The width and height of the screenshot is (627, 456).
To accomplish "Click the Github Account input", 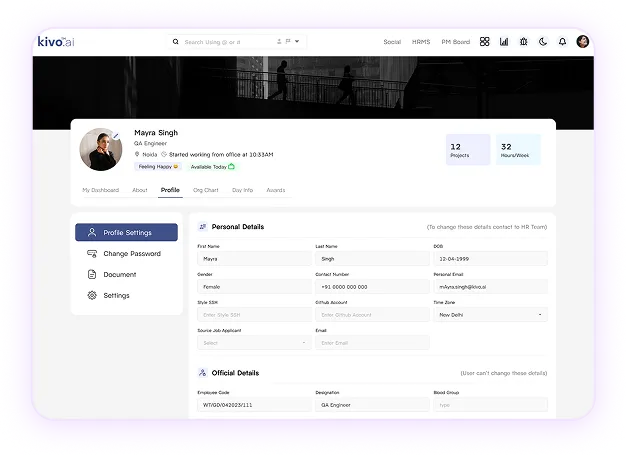I will tap(372, 315).
